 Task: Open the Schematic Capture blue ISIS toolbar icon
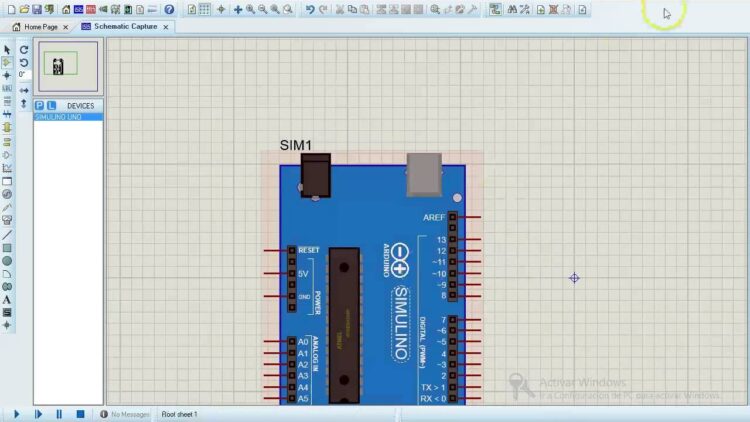tap(78, 10)
